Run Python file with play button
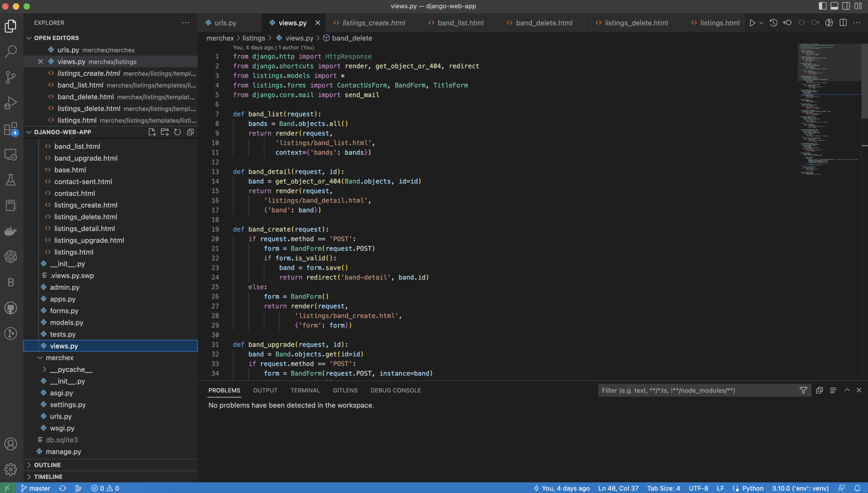The height and width of the screenshot is (493, 868). tap(752, 23)
